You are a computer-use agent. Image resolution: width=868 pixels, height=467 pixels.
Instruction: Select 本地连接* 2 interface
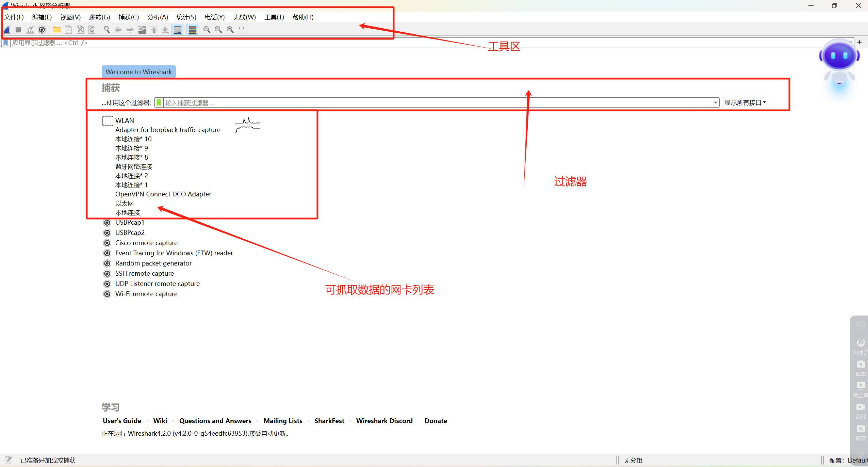pyautogui.click(x=132, y=176)
